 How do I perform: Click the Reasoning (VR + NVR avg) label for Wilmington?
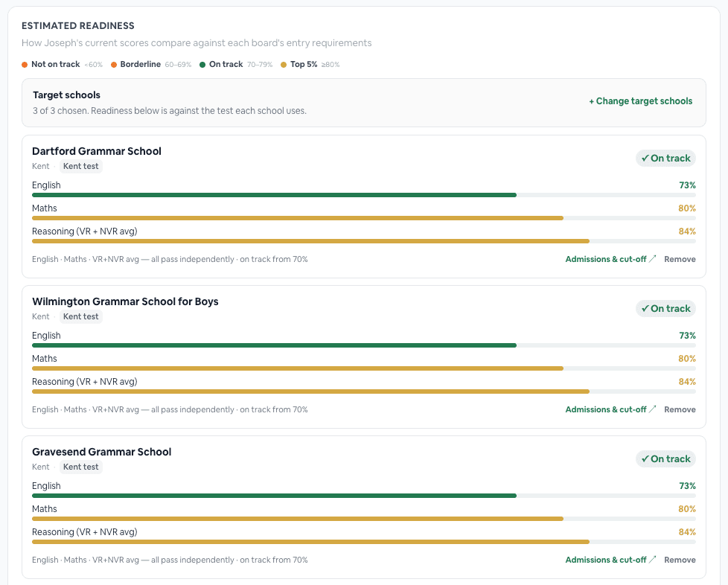[x=85, y=382]
